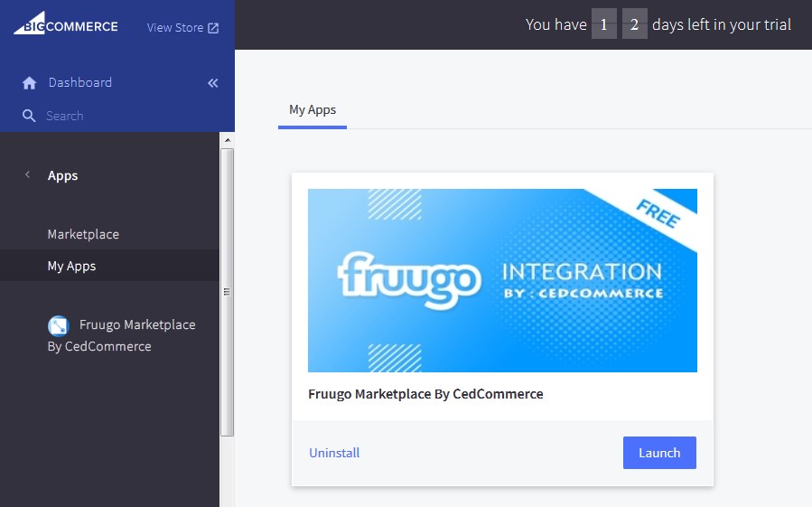Click the Apps heading in the sidebar
Image resolution: width=812 pixels, height=507 pixels.
pos(62,175)
